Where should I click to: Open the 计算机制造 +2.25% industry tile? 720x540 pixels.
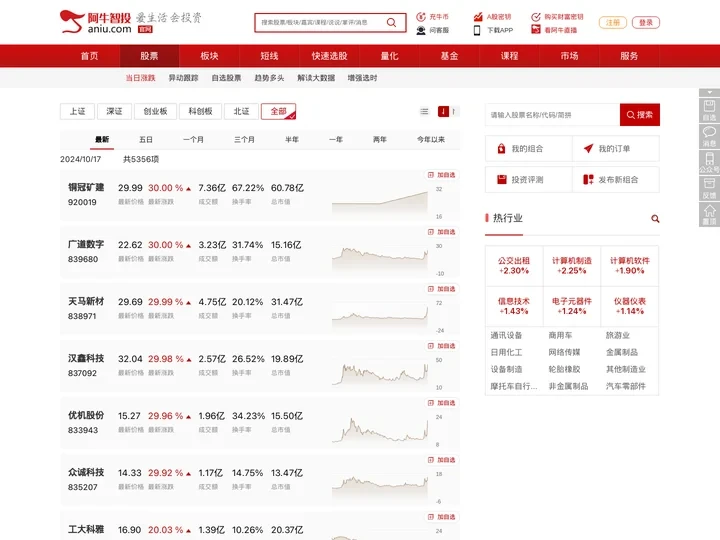572,266
